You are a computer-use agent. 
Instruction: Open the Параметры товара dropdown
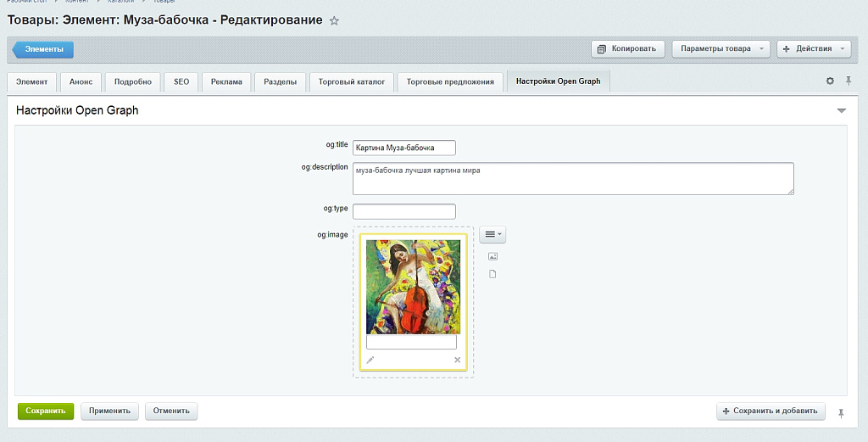721,49
